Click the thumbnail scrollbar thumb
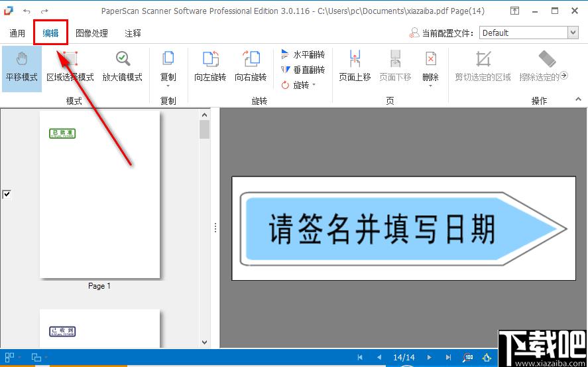 [204, 129]
